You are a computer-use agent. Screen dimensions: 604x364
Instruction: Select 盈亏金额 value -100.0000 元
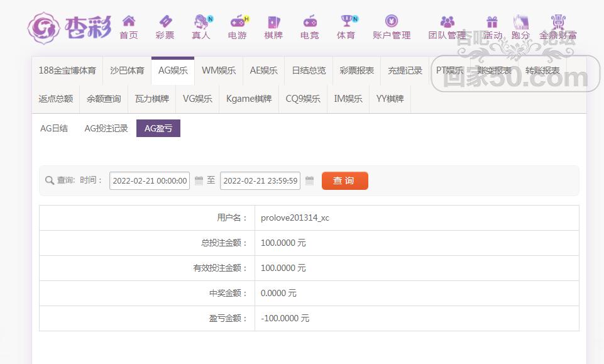(285, 318)
